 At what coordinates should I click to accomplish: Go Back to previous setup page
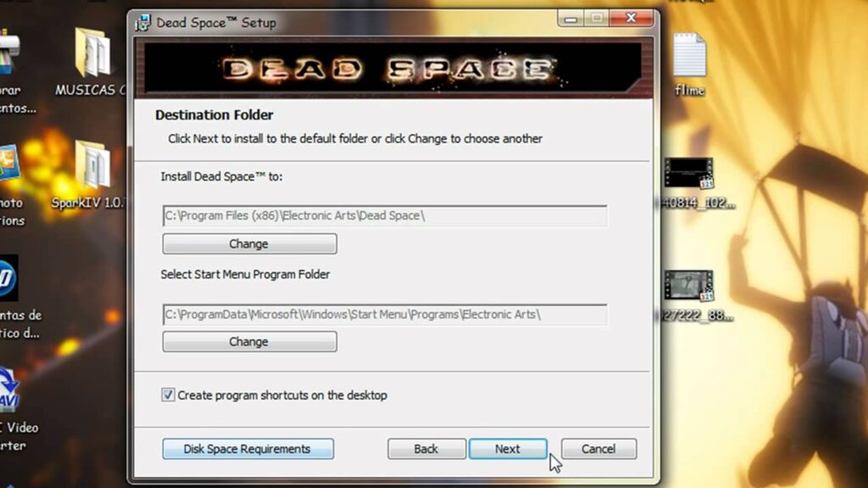point(426,449)
